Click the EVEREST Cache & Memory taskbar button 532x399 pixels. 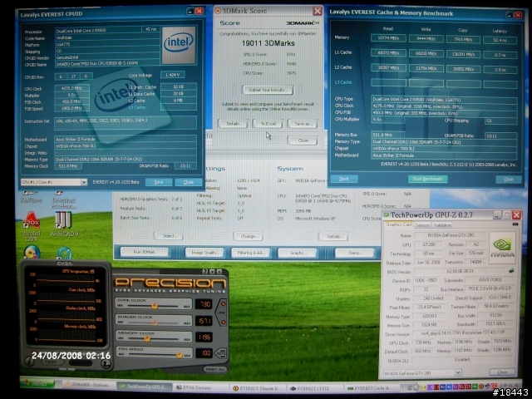click(370, 388)
